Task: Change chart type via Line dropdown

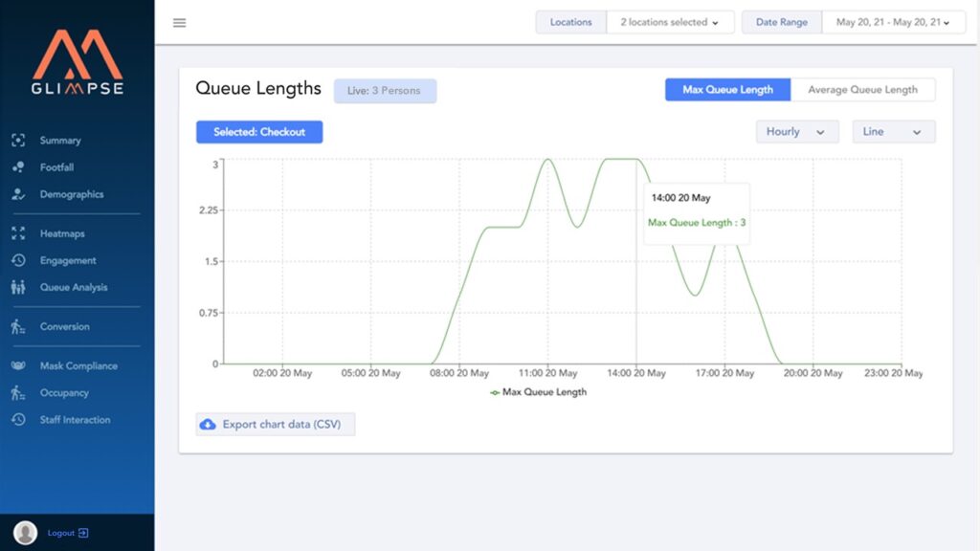Action: 893,132
